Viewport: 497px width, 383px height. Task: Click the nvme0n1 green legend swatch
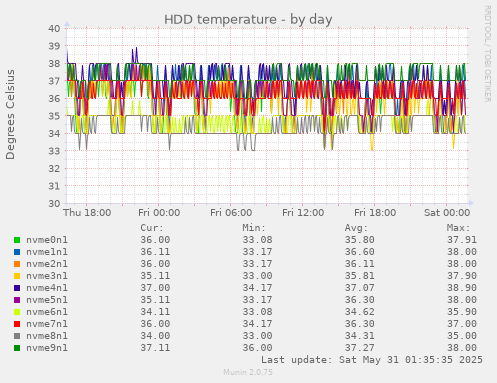(x=17, y=240)
